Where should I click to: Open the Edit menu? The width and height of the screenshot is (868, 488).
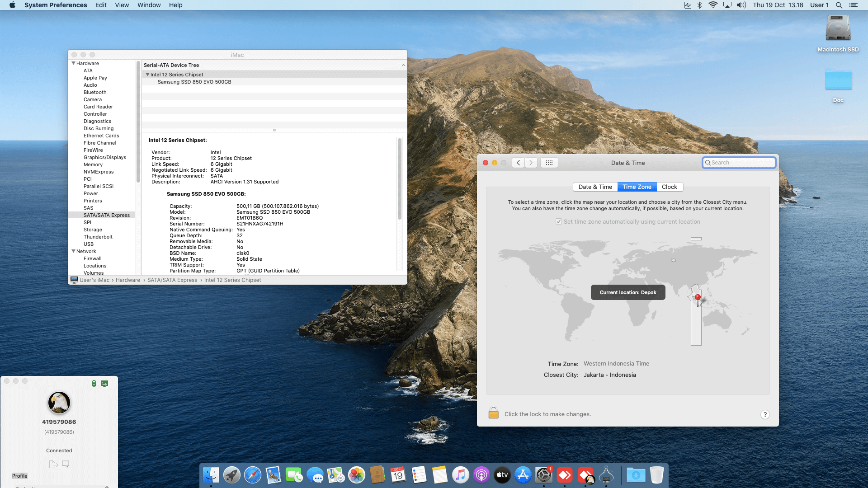(x=101, y=5)
